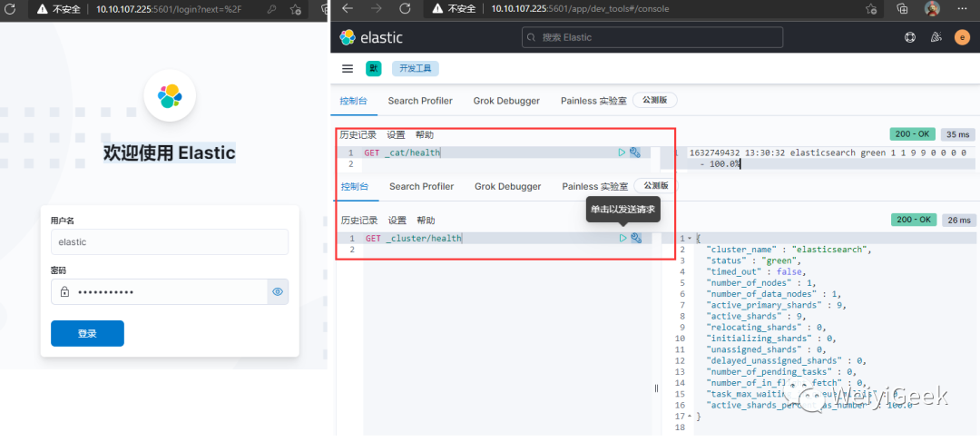Open Grok Debugger tab above GET _cluster/health request

(507, 186)
